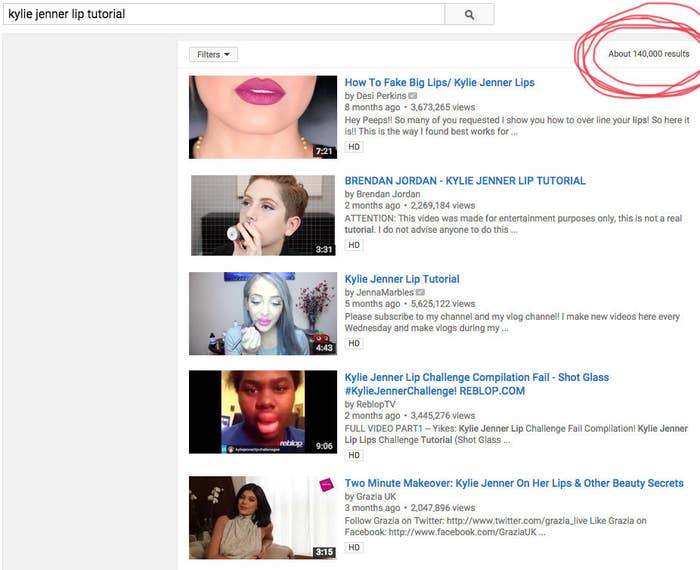Screen dimensions: 700x570
Task: Visit ReblopTV channel link
Action: pyautogui.click(x=376, y=404)
